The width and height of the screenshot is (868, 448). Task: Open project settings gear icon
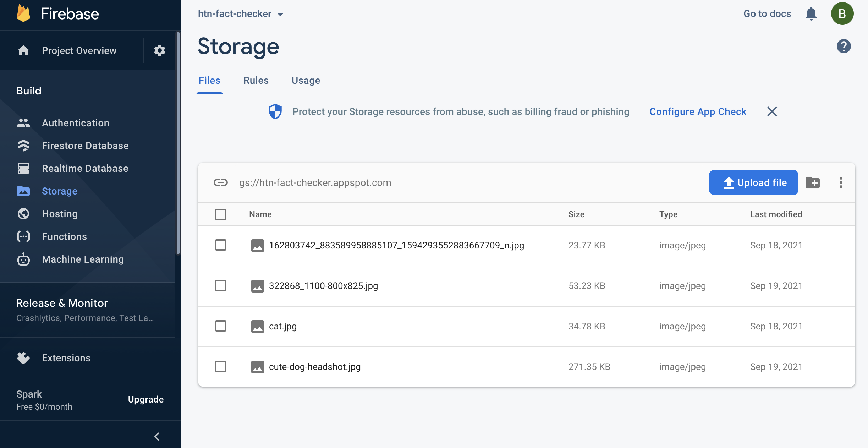[x=160, y=50]
